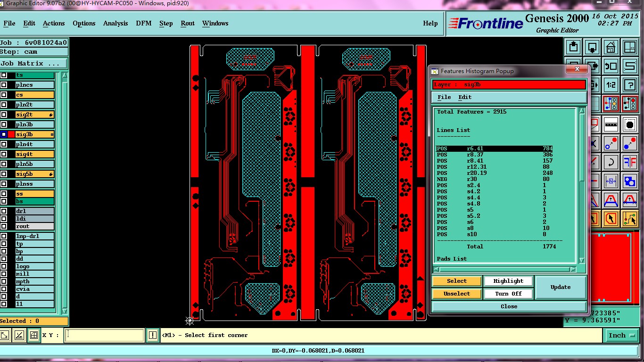Click the solid-blue-to-red dot arrow icon

[630, 143]
